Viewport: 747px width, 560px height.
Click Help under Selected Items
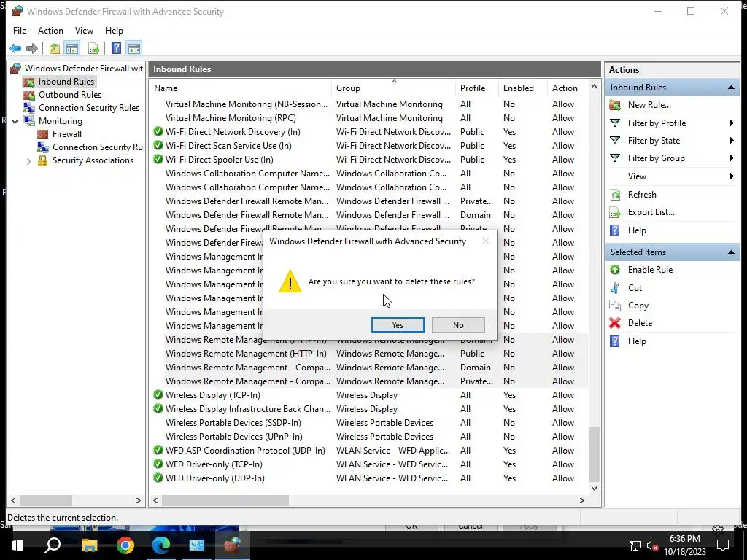point(636,341)
